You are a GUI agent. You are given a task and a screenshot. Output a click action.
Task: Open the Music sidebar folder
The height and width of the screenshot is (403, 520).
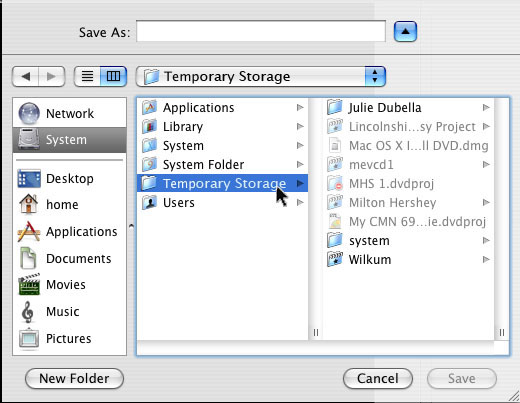coord(69,312)
